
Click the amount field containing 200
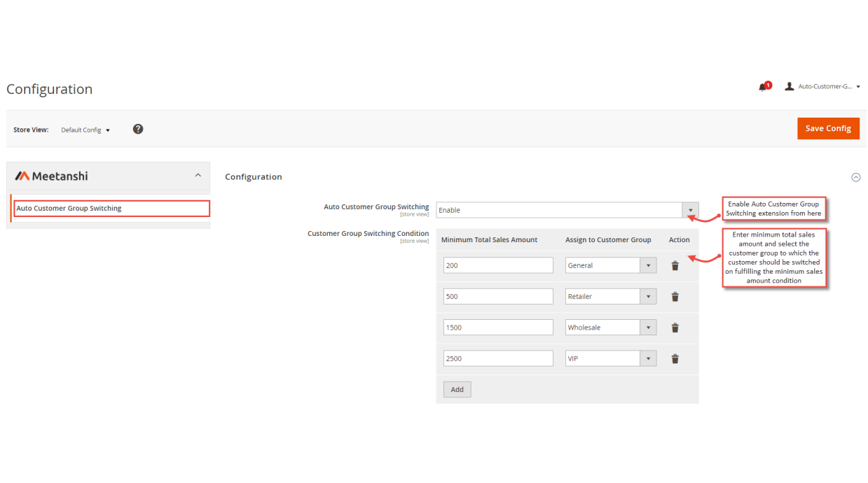coord(498,265)
